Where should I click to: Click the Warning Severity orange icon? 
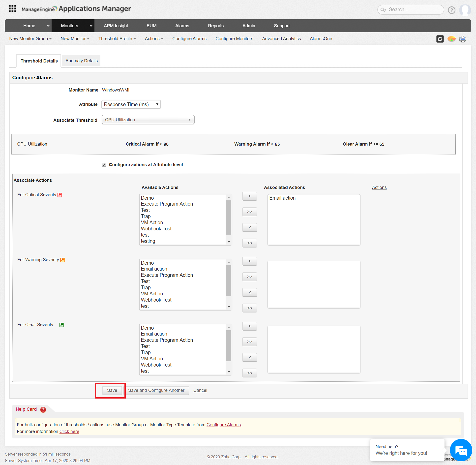(63, 260)
